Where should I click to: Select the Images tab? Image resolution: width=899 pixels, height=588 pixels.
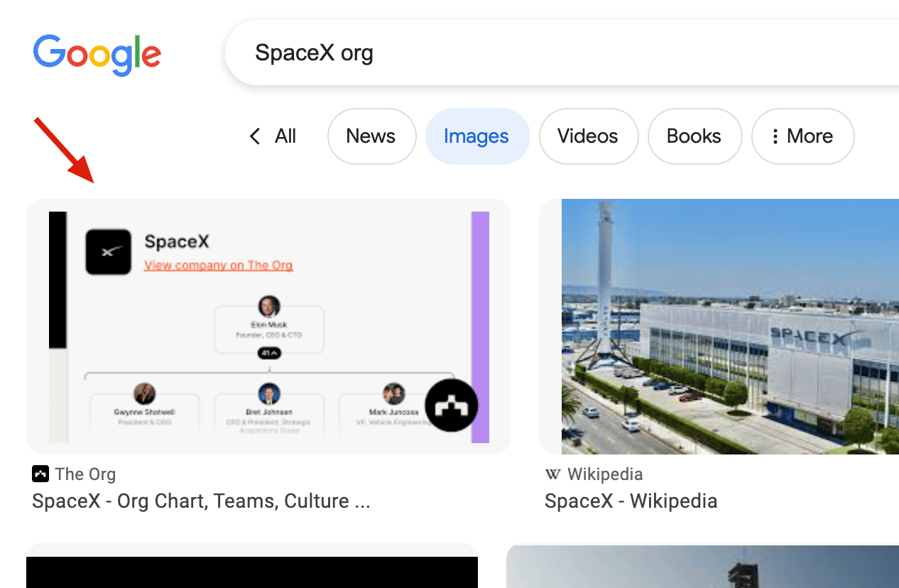tap(477, 136)
